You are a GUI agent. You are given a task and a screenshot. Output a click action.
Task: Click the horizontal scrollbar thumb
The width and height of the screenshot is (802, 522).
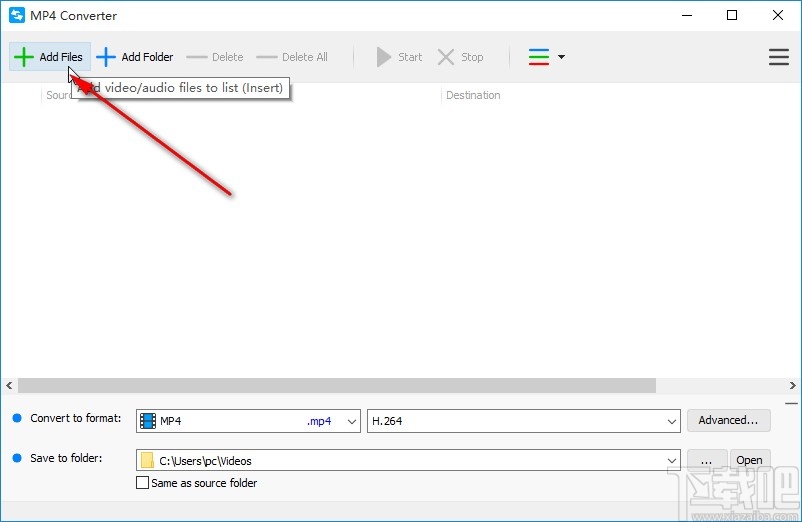337,385
